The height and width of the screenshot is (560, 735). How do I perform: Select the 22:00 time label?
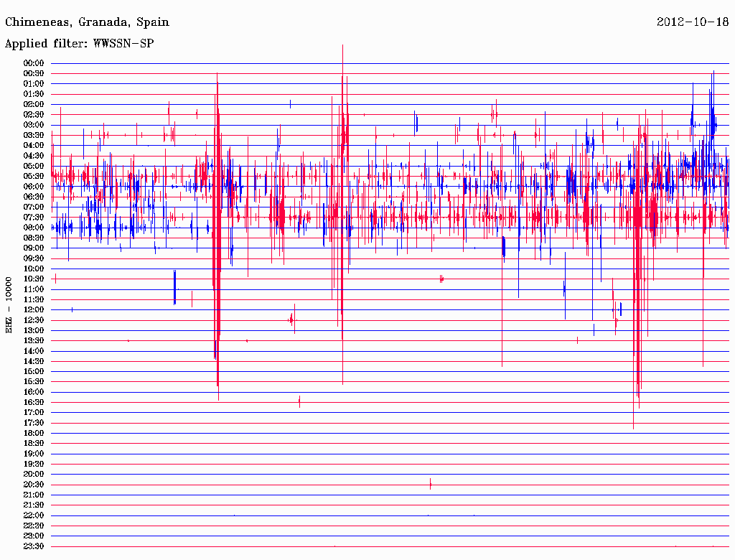tap(33, 515)
